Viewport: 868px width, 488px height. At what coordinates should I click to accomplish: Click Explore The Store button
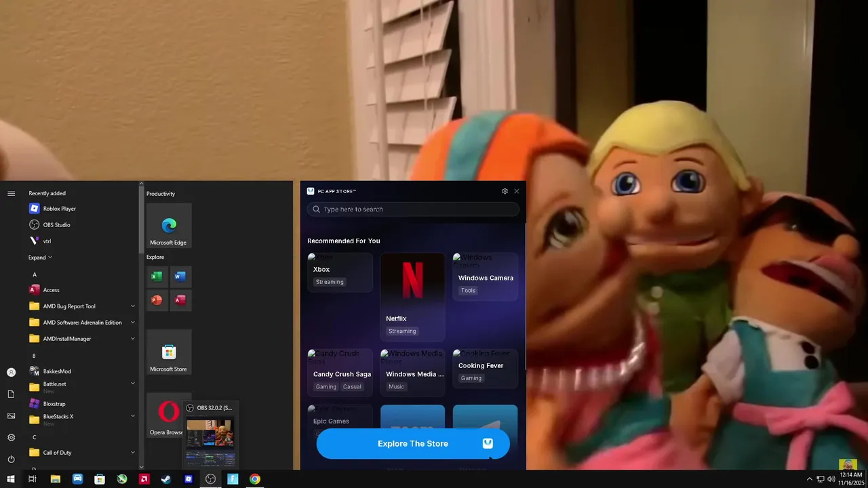click(413, 443)
